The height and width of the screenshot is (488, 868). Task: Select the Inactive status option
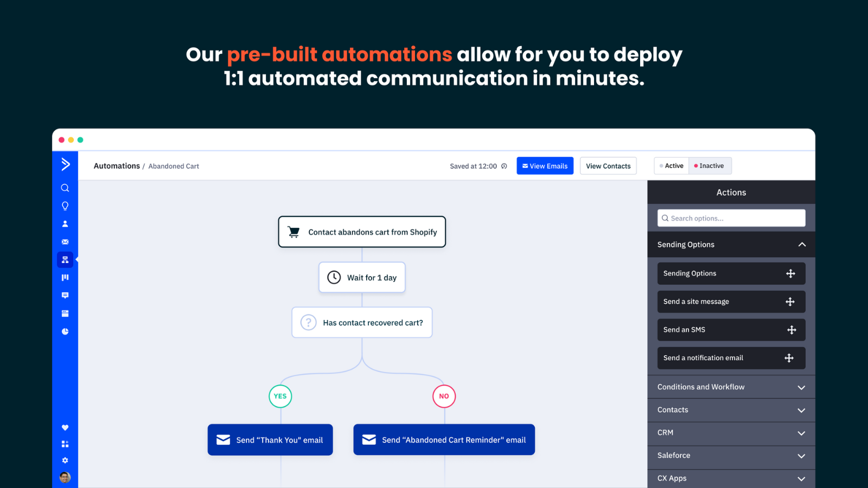point(710,165)
